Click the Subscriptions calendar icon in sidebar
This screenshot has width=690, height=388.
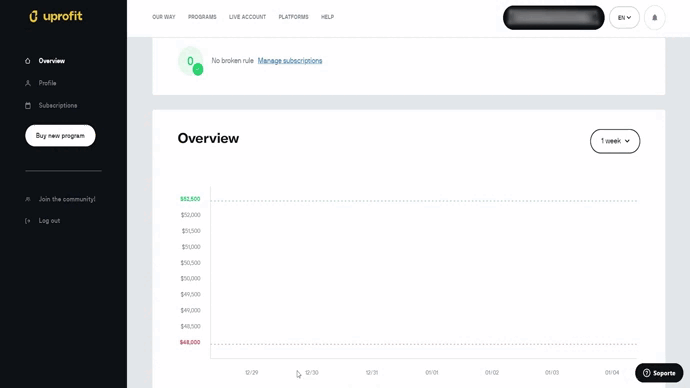(28, 106)
